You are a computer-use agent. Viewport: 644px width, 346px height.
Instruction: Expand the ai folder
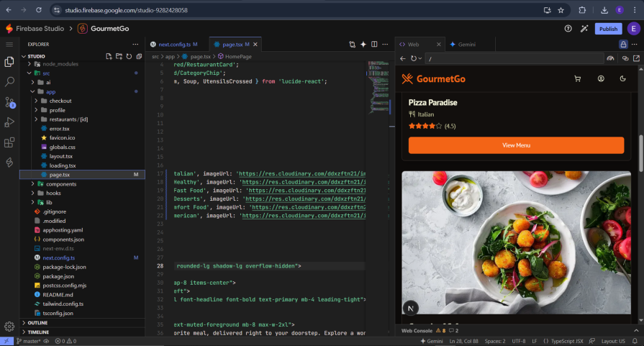click(33, 82)
